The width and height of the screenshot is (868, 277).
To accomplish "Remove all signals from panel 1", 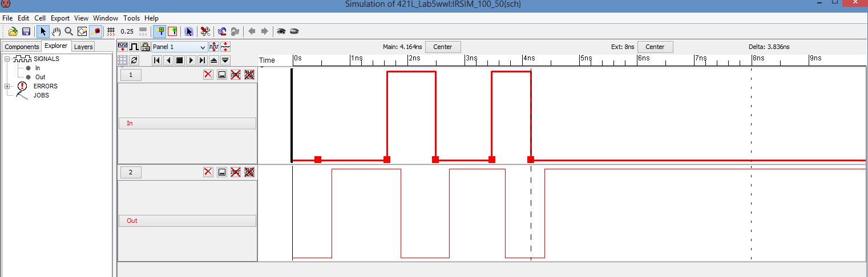I will [249, 75].
